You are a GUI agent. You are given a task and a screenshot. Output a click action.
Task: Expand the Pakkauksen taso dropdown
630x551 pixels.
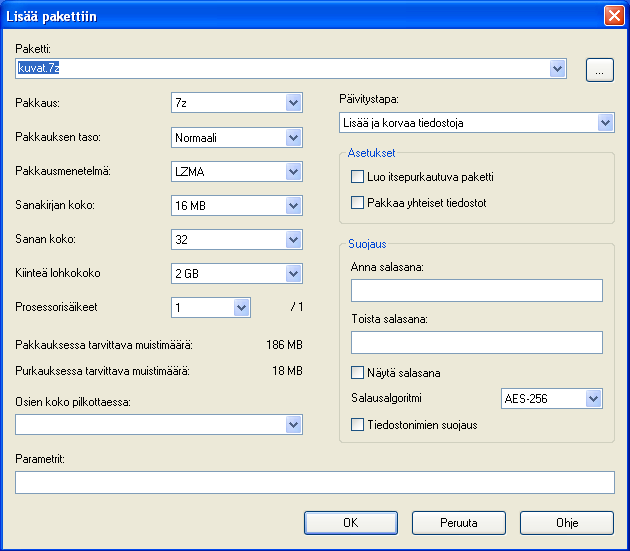click(237, 137)
